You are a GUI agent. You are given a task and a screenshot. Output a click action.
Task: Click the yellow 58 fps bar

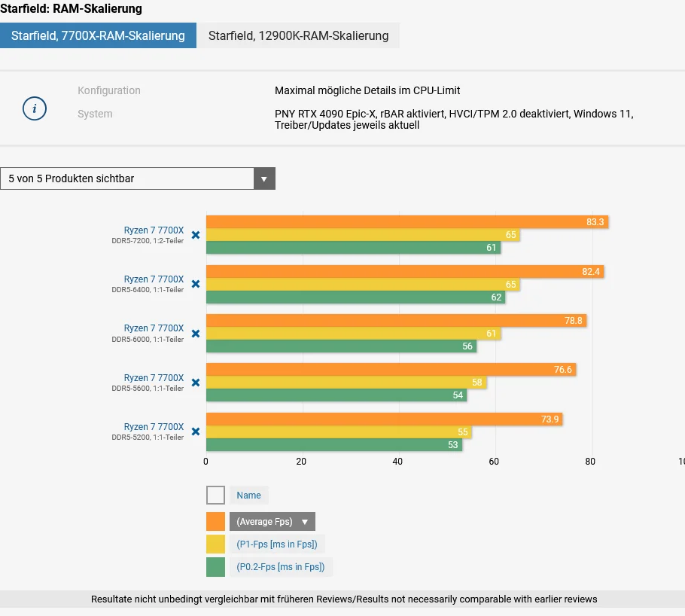coord(346,382)
